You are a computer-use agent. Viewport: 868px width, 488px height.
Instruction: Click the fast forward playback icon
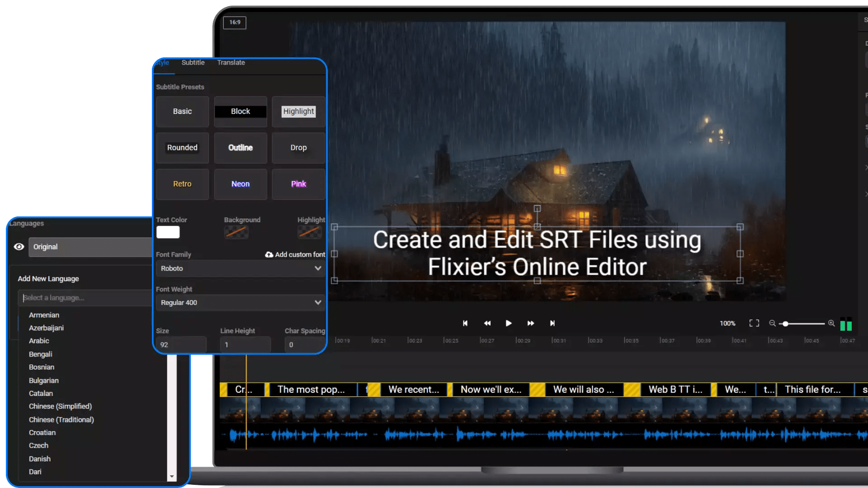point(531,323)
